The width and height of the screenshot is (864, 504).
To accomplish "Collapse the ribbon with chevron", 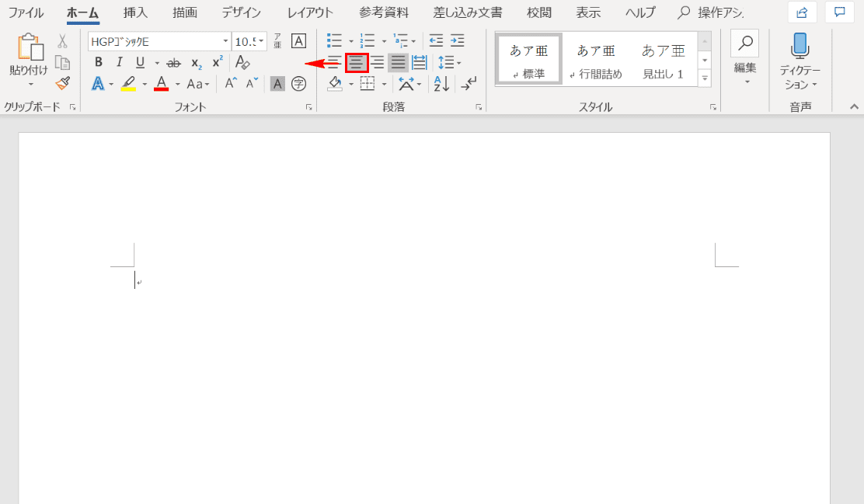I will point(854,107).
